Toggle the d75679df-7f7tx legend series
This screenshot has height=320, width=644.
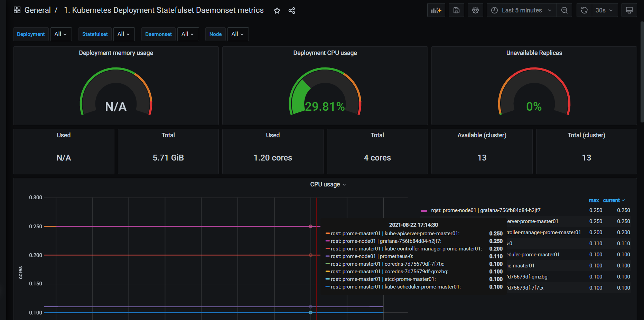click(525, 288)
